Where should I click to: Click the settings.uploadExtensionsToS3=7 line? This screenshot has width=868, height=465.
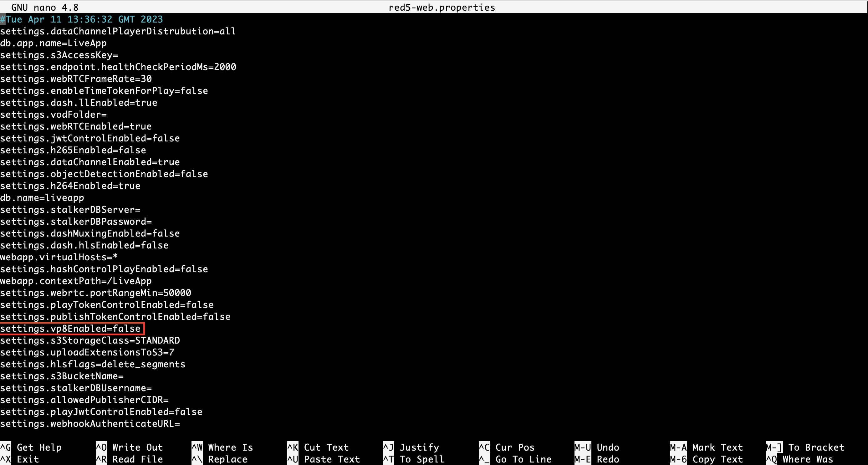click(x=87, y=352)
